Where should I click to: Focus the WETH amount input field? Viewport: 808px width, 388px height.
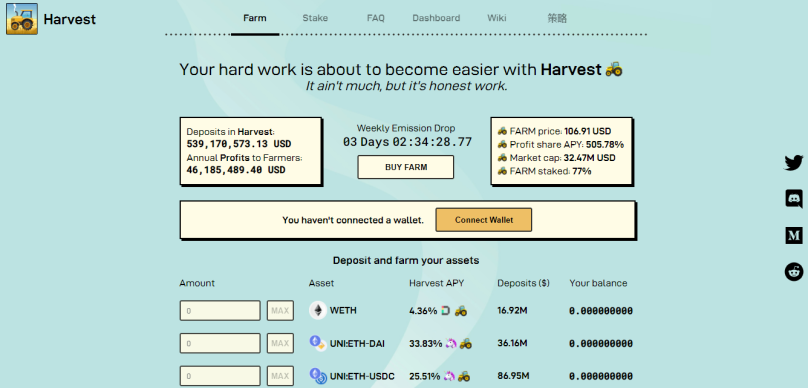pyautogui.click(x=220, y=311)
